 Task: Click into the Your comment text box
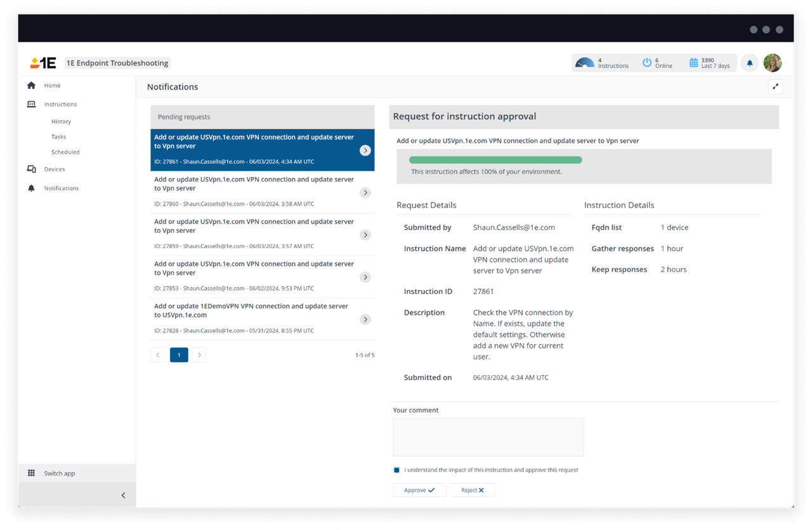488,437
